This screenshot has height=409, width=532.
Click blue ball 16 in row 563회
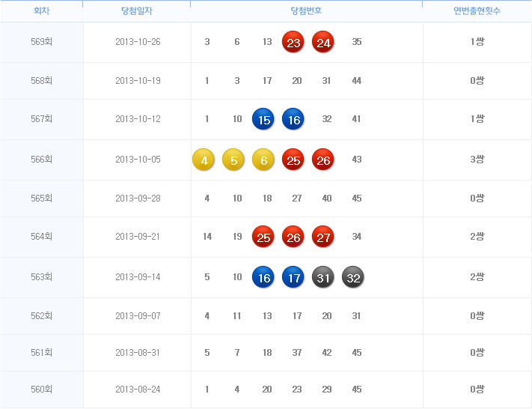263,277
